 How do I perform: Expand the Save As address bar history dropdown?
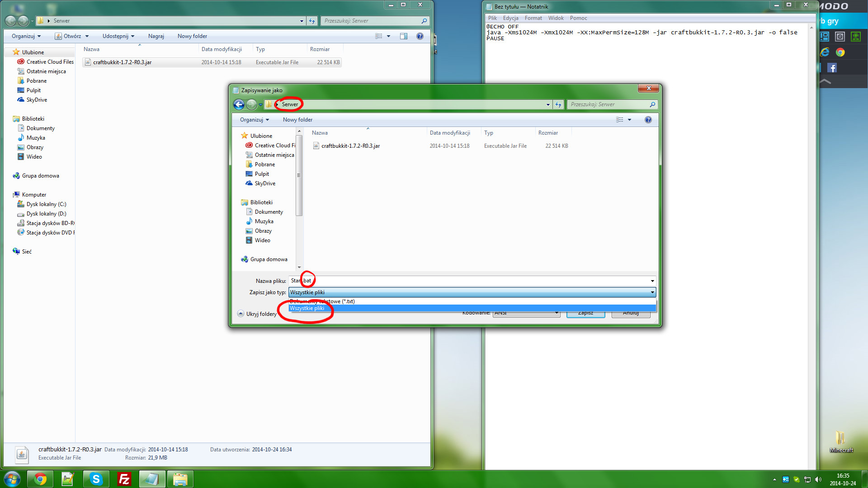[548, 104]
